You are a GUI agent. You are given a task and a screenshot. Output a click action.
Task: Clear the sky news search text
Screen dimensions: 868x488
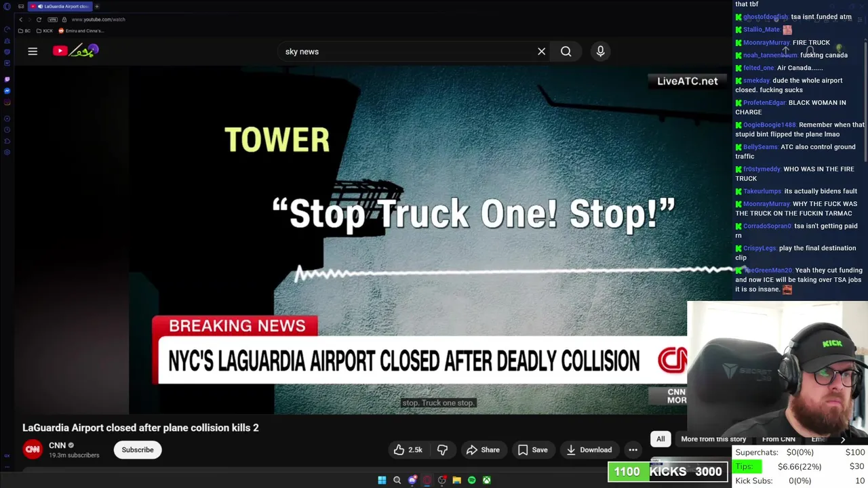coord(541,52)
